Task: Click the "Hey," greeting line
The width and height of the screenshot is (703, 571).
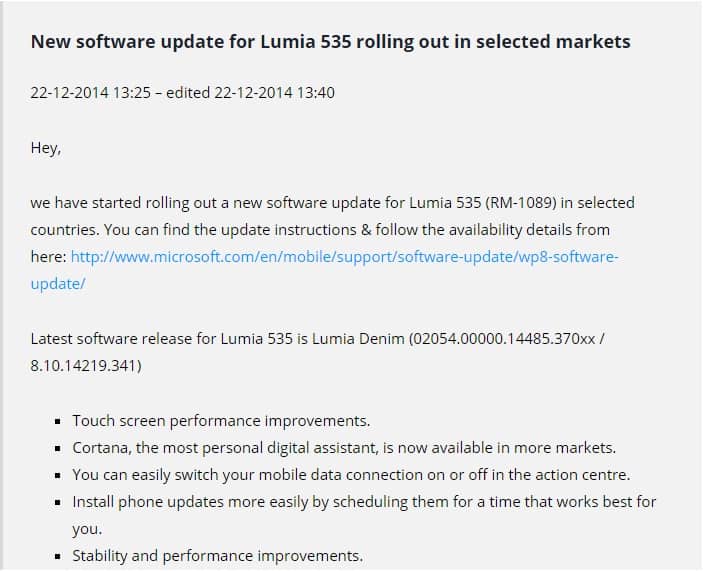Action: 46,148
